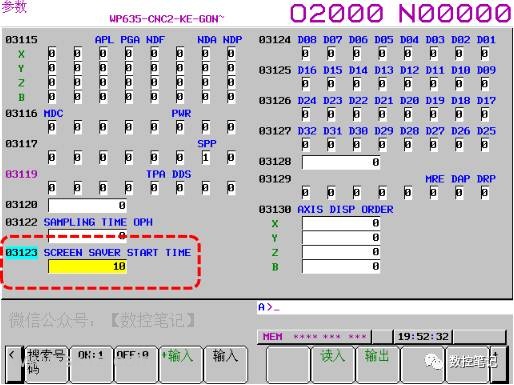Select the D09 bit of parameter 03125
The width and height of the screenshot is (514, 385).
pyautogui.click(x=485, y=84)
